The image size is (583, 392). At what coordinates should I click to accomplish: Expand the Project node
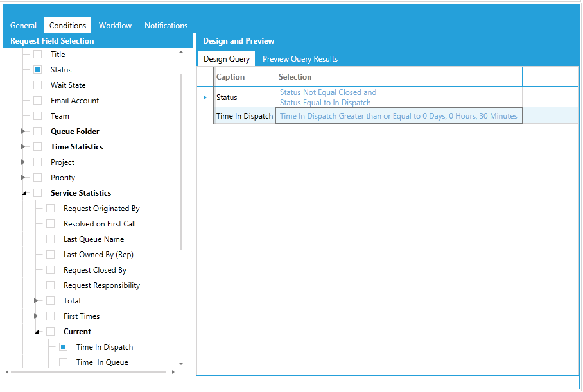pos(23,162)
